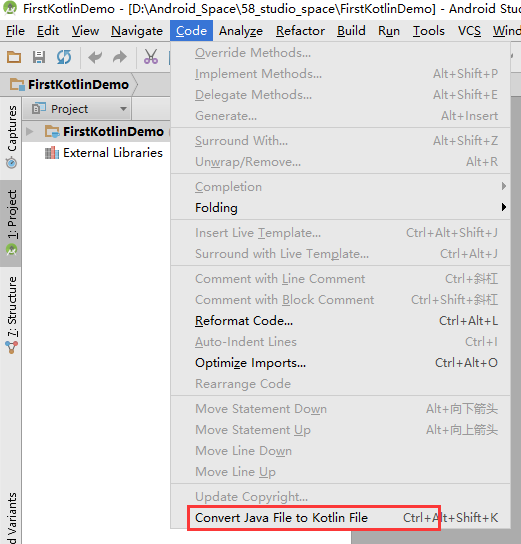Click the Android Studio logo in title bar
Viewport: 521px width, 544px height.
(10, 8)
